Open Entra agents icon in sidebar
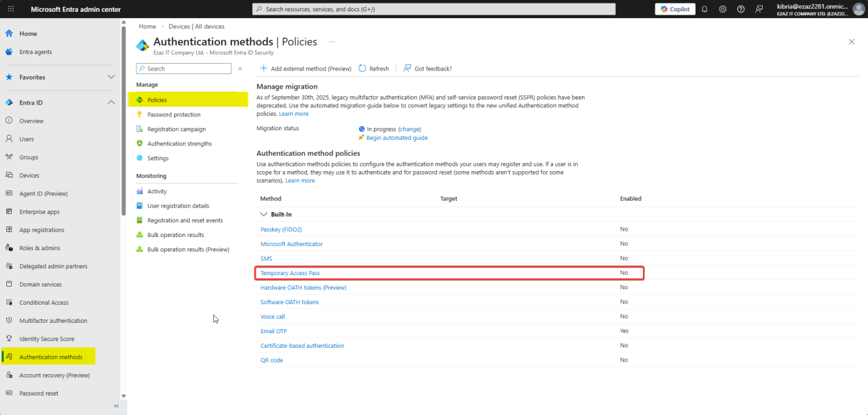868x415 pixels. (9, 52)
